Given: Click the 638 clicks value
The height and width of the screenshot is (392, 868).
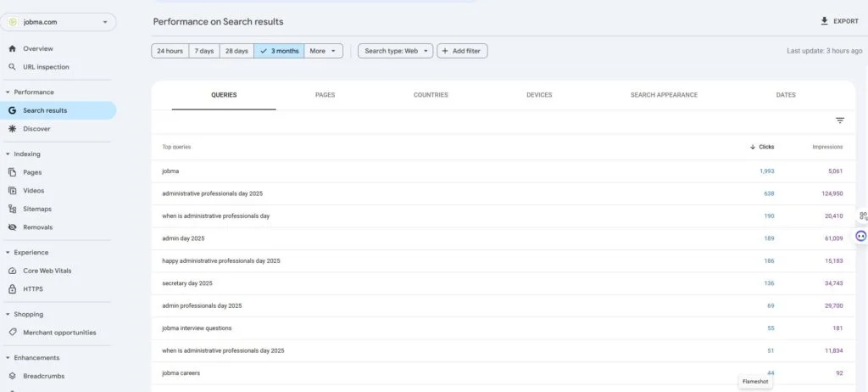Looking at the screenshot, I should point(769,194).
